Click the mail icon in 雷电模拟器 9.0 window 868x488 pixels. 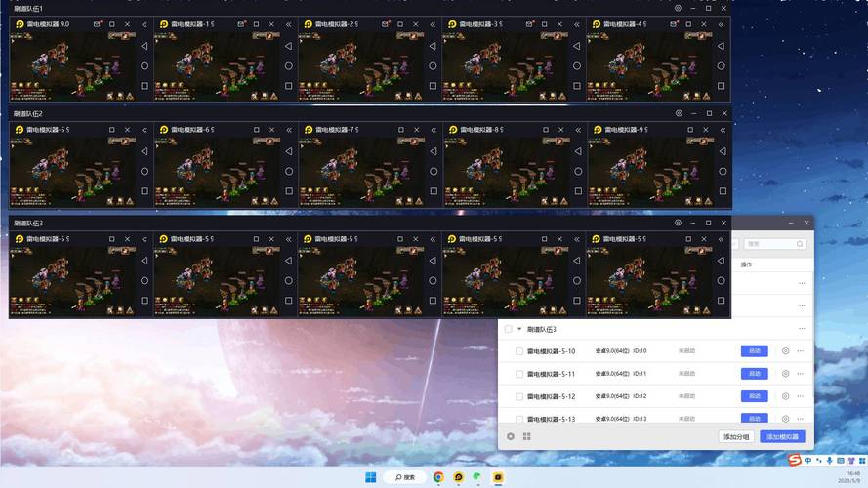coord(97,23)
